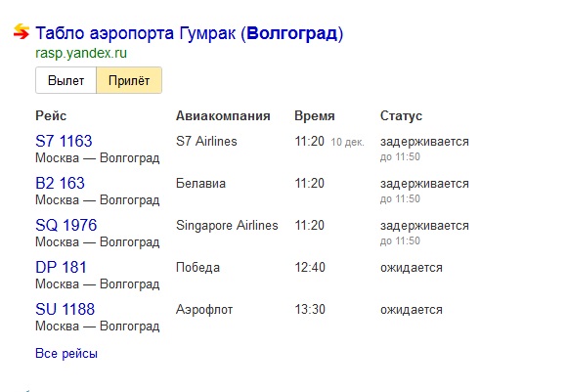
Task: Open flight B2 163 link
Action: 60,183
